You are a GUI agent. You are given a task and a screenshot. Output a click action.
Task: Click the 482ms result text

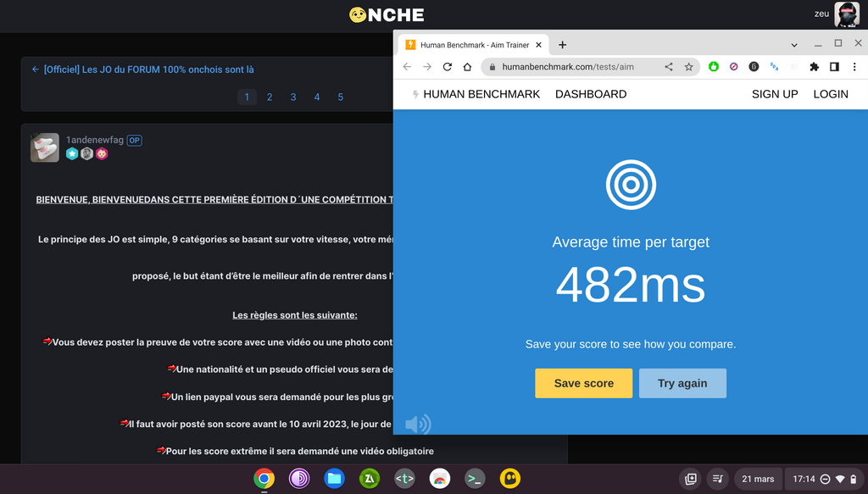(x=631, y=285)
